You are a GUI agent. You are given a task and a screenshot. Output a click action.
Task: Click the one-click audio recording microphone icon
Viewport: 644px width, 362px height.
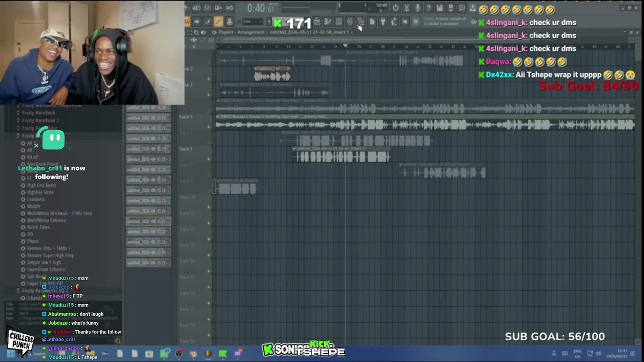[x=418, y=8]
